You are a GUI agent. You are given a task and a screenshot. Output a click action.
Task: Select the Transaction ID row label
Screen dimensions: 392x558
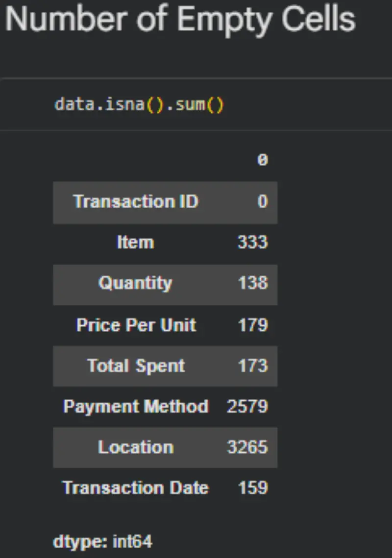coord(136,202)
